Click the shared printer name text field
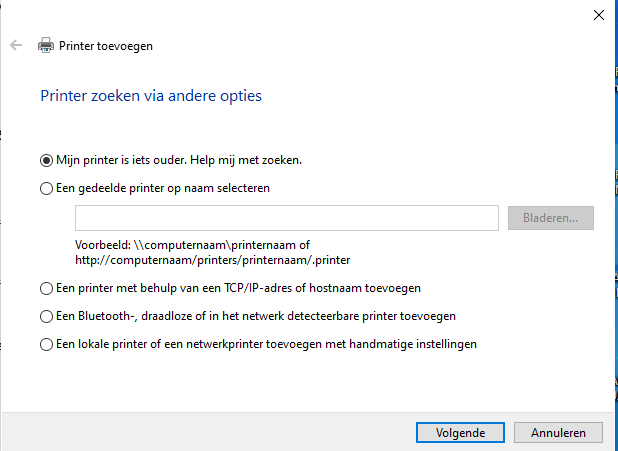618x451 pixels. [286, 217]
